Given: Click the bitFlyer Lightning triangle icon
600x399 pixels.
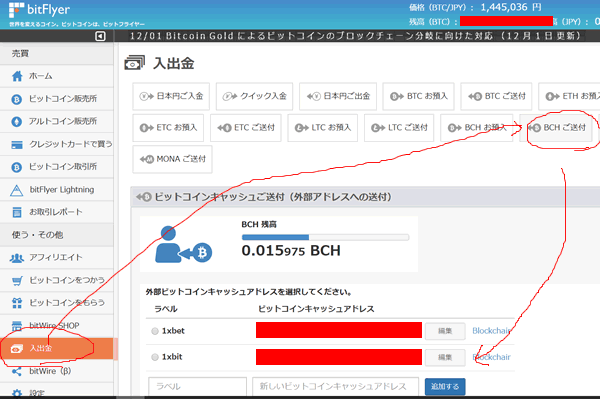Looking at the screenshot, I should tap(16, 190).
